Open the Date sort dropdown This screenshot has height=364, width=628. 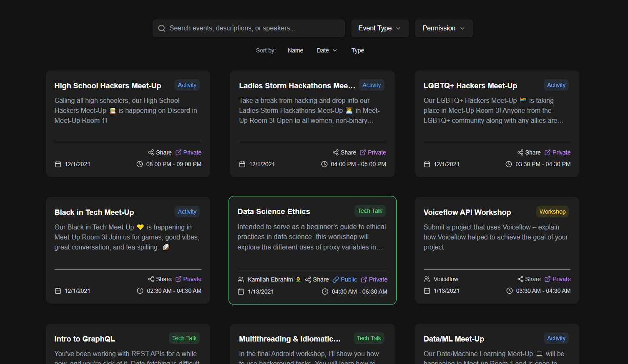(327, 50)
